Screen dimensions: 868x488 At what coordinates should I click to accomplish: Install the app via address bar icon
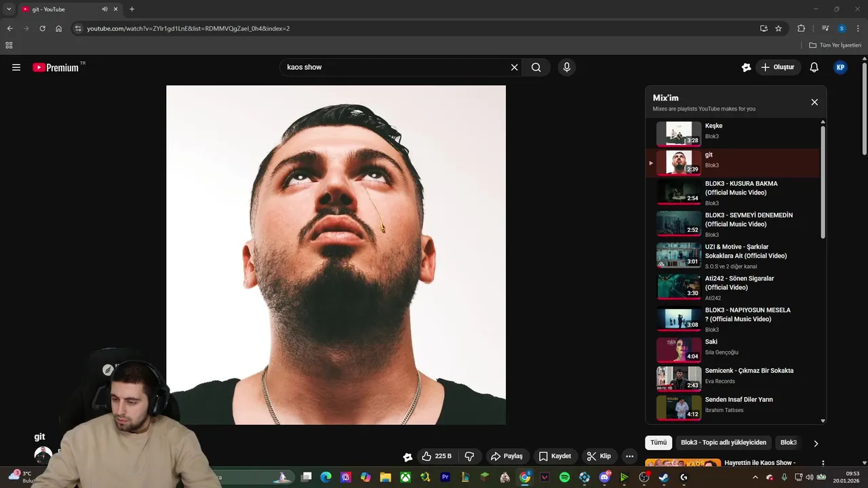pyautogui.click(x=764, y=28)
